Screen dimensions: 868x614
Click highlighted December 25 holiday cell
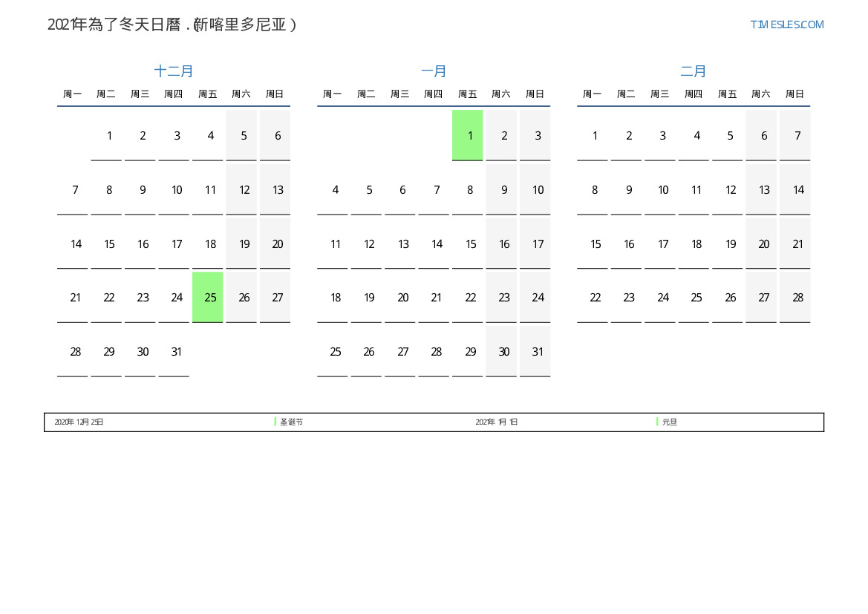[207, 297]
